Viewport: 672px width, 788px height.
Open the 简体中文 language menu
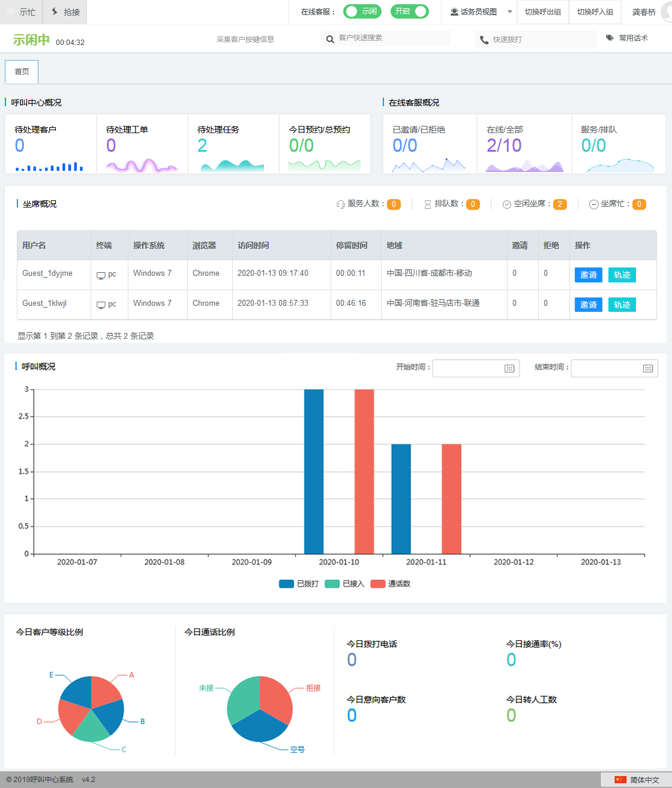click(x=637, y=780)
